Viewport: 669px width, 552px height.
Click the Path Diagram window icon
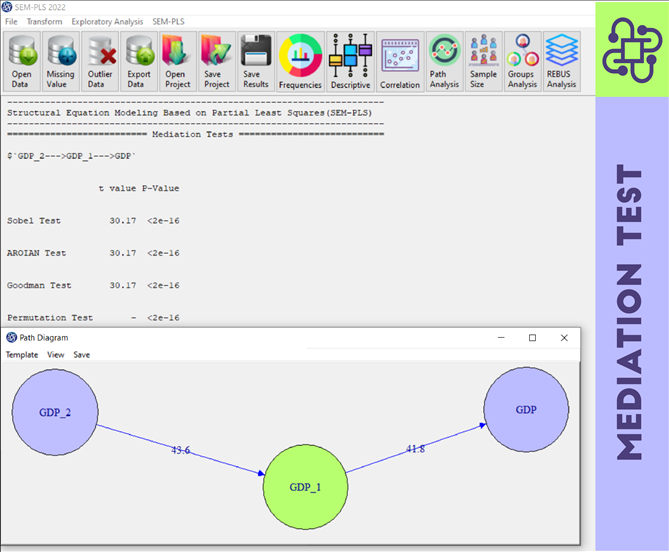tap(12, 337)
